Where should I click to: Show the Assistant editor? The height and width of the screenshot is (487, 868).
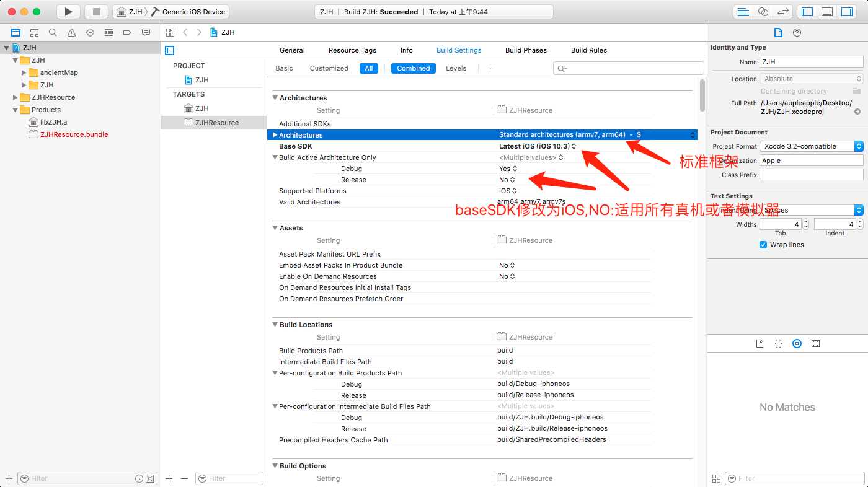(x=763, y=12)
